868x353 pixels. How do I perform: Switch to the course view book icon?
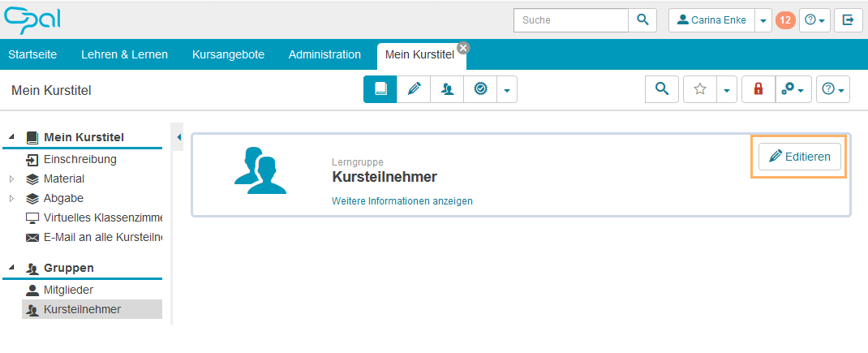click(380, 89)
